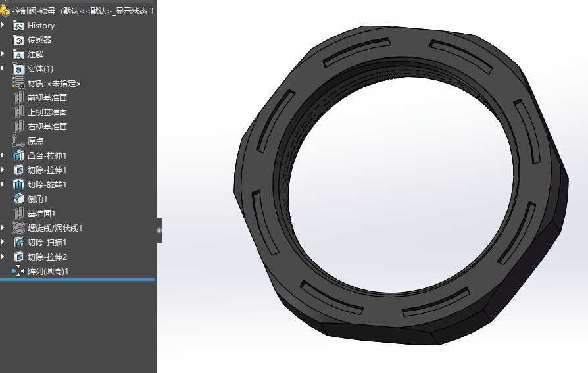Click the 注解 annotation icon
The height and width of the screenshot is (373, 588).
pyautogui.click(x=18, y=55)
